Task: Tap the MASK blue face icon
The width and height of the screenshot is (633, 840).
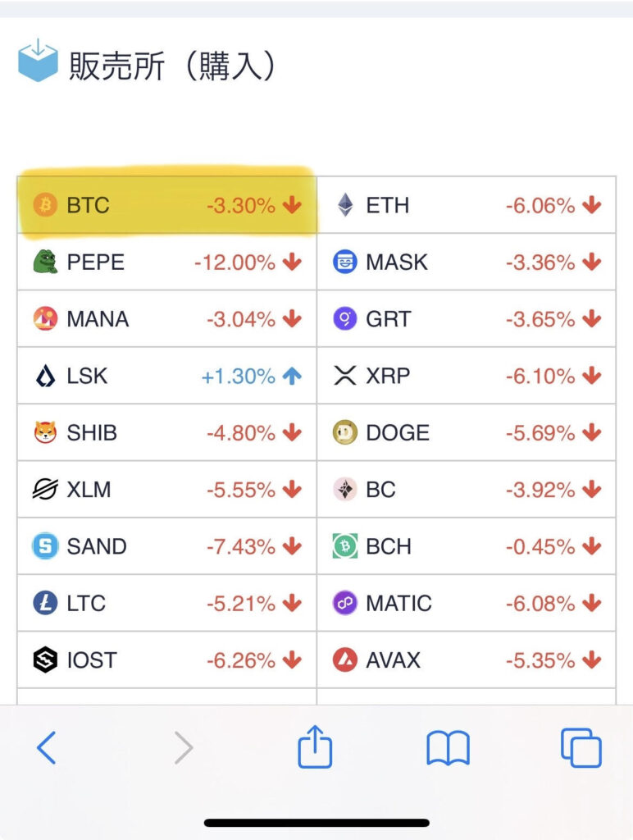Action: point(345,262)
